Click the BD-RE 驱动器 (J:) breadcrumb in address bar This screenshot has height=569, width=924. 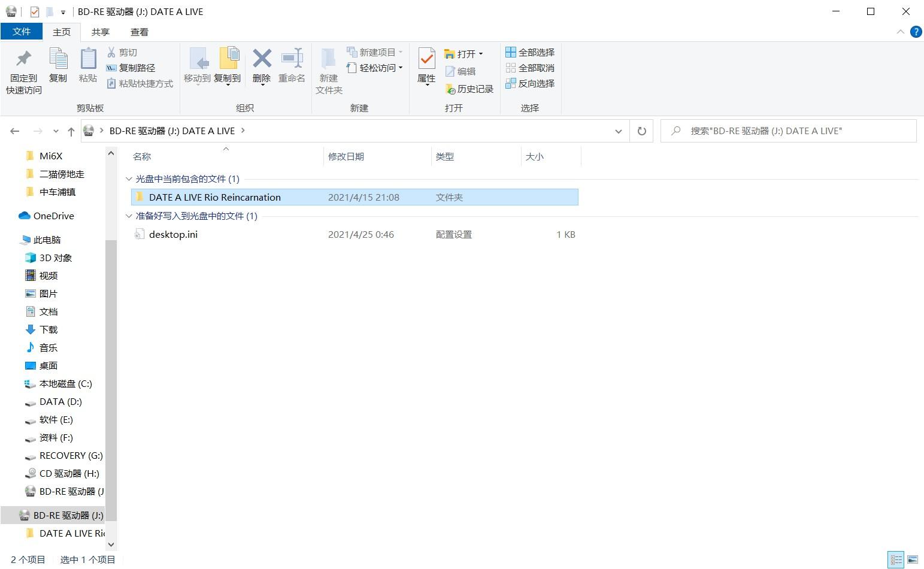pyautogui.click(x=172, y=131)
